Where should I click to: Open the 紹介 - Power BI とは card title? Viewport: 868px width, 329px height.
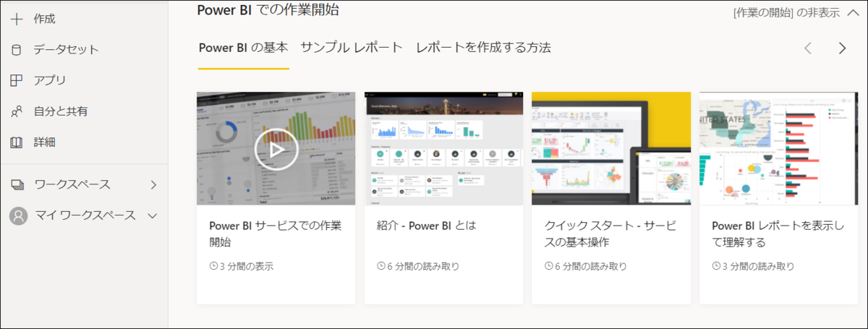[x=427, y=225]
